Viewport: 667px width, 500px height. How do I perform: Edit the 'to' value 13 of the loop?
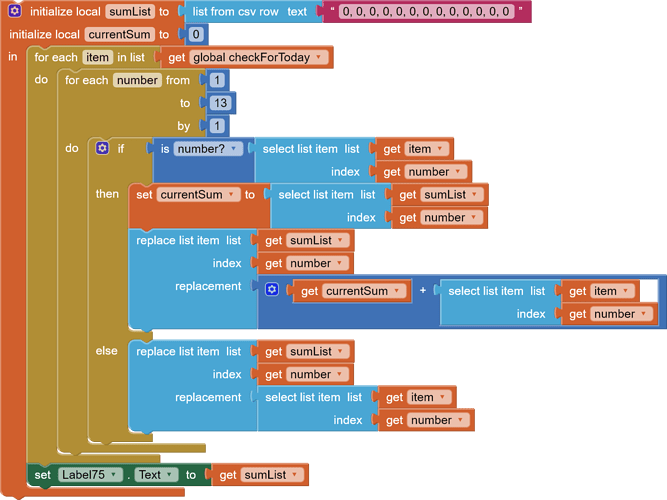(x=220, y=103)
